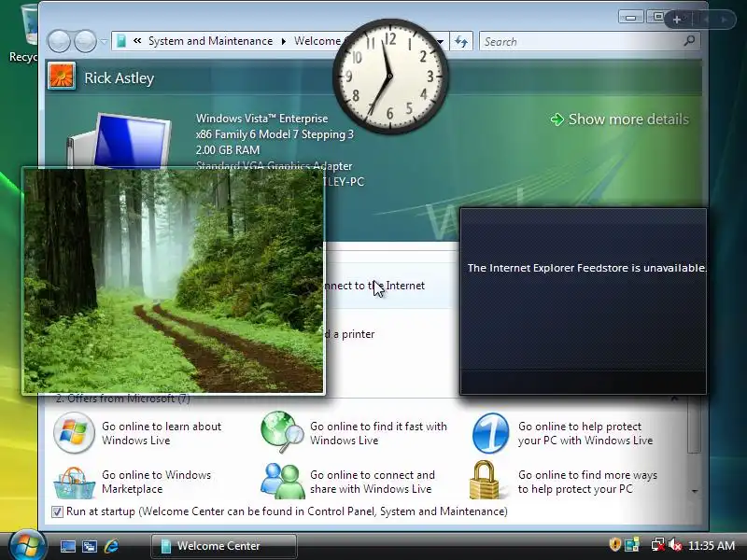Click the Windows Marketplace shopping basket icon
This screenshot has height=560, width=747.
pos(74,483)
